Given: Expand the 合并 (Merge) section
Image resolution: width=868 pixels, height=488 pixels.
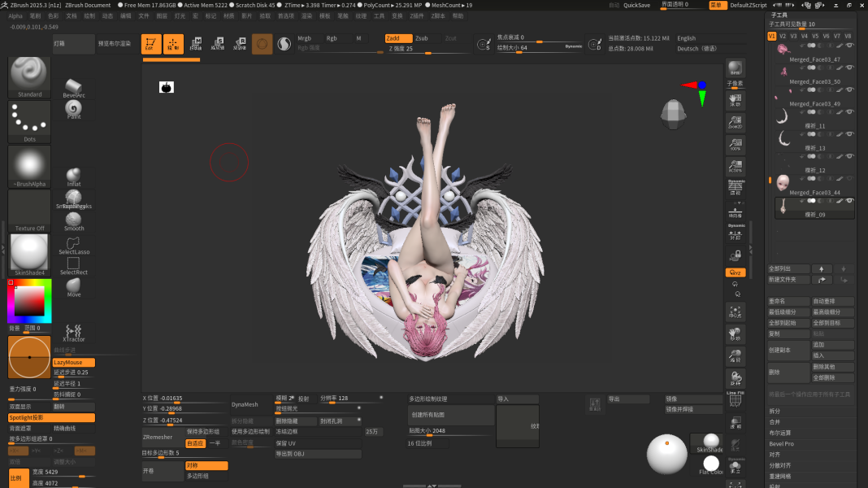Looking at the screenshot, I should 775,422.
